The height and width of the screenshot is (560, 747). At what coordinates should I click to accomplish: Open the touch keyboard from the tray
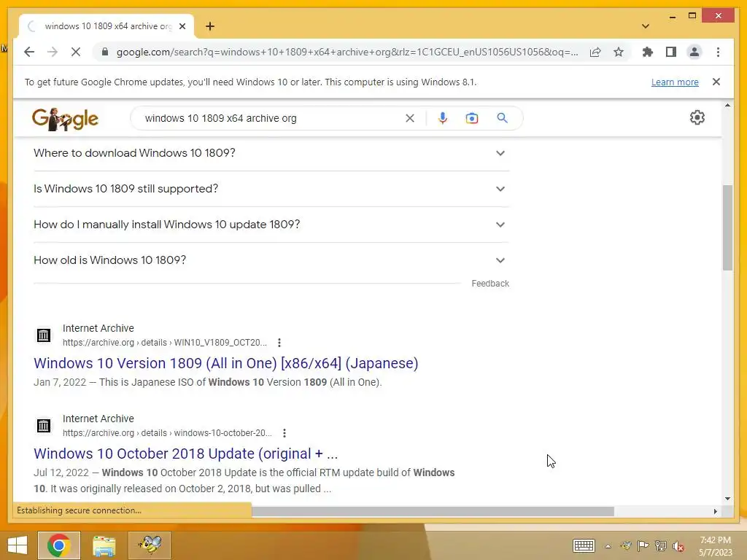[x=584, y=545]
